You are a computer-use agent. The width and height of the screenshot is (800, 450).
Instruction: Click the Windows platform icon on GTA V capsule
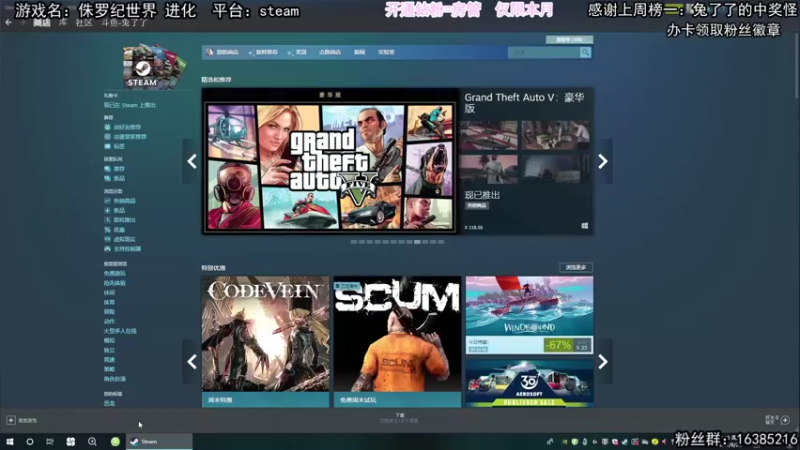point(585,226)
